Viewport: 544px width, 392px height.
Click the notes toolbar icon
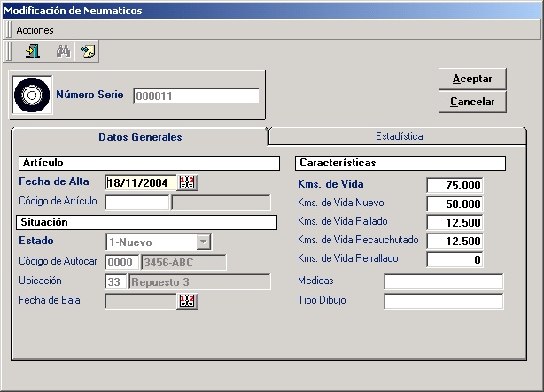tap(87, 51)
